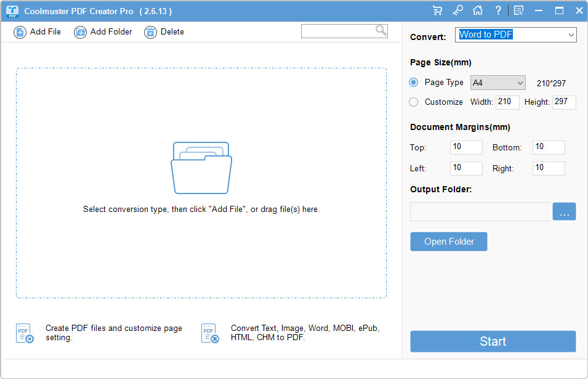Viewport: 588px width, 379px height.
Task: Click the 'Convert Text, Image, Word' description
Action: [x=305, y=333]
